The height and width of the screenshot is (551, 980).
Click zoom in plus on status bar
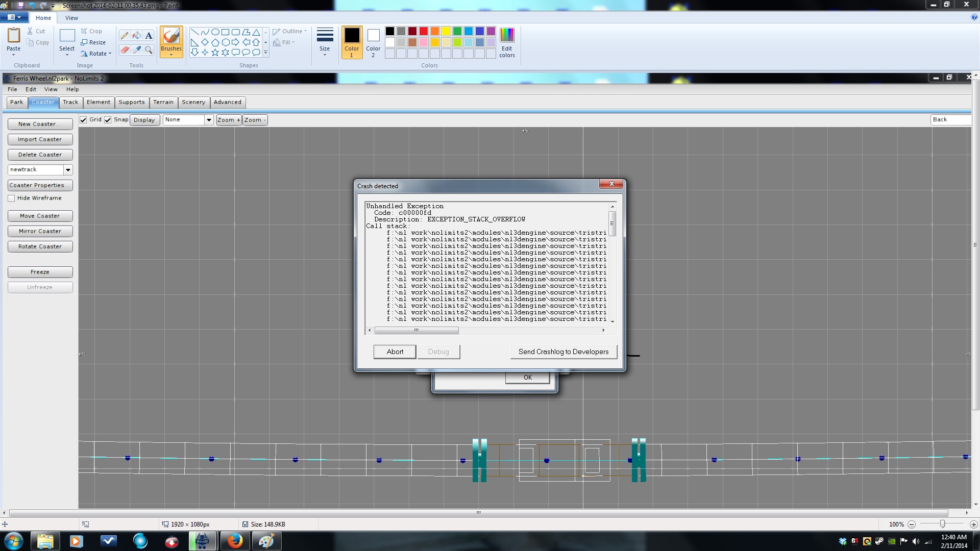(973, 524)
